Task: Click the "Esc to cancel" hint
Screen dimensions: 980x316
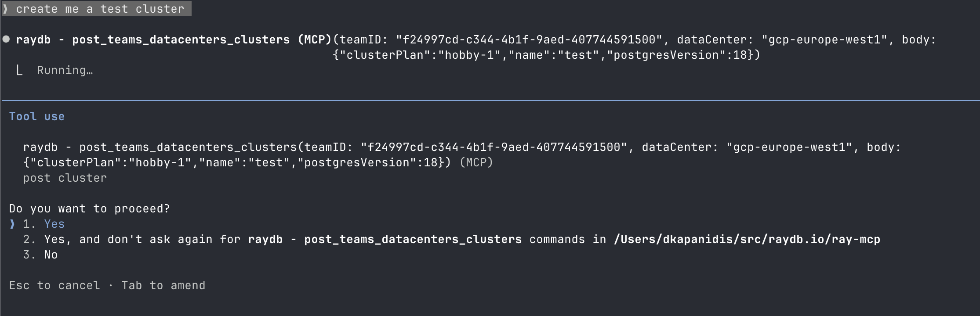Action: 54,285
